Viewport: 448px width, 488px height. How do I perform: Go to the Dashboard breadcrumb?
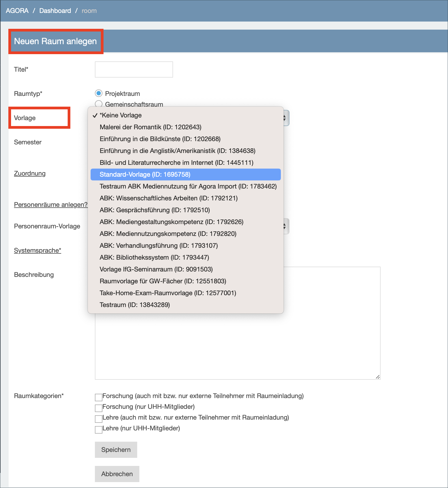point(55,11)
